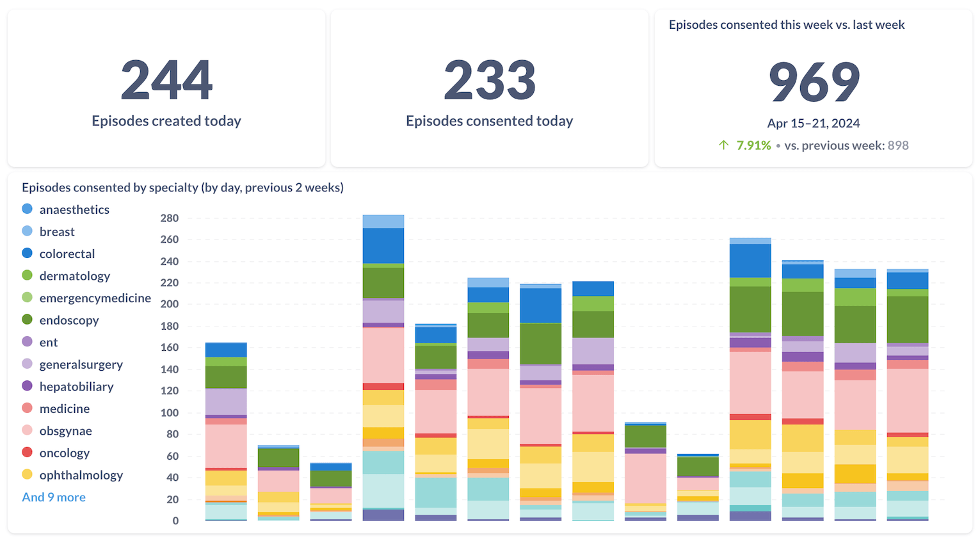This screenshot has height=541, width=980.
Task: Click the first bar's obsgynae pink segment
Action: pyautogui.click(x=226, y=446)
